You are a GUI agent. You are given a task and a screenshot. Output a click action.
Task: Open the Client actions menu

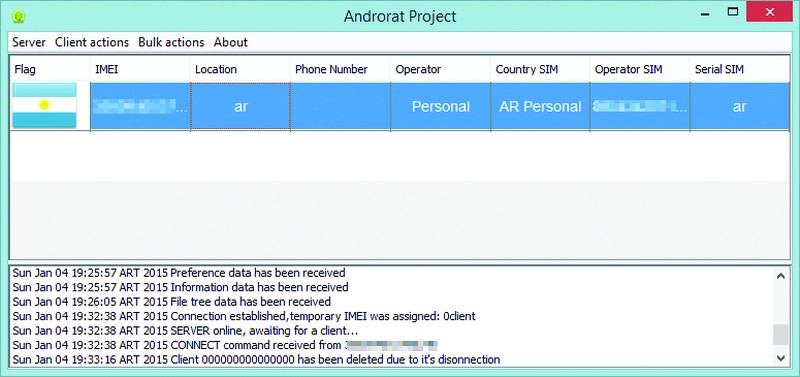coord(92,42)
